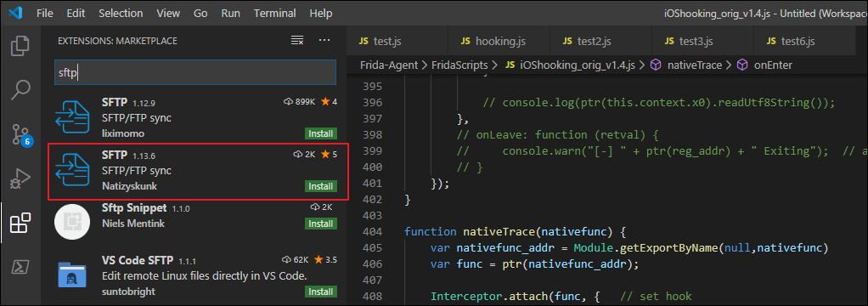868x306 pixels.
Task: Click the liximomo SFTP extension icon
Action: (x=72, y=117)
